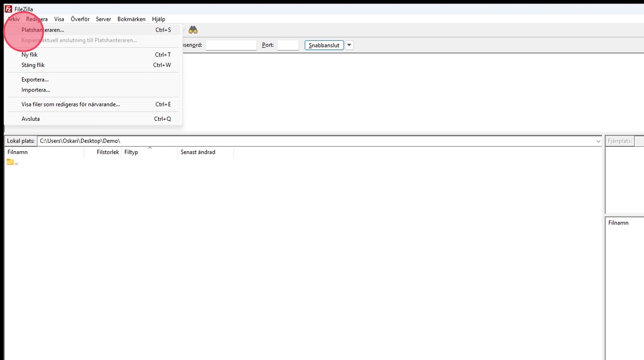The width and height of the screenshot is (644, 360).
Task: Click the binoculars file search icon
Action: coord(193,30)
